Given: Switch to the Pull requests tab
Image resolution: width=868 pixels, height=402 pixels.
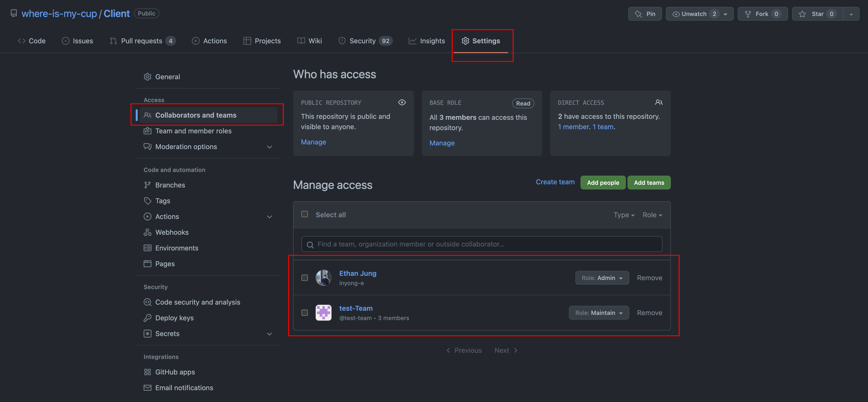Looking at the screenshot, I should [142, 41].
